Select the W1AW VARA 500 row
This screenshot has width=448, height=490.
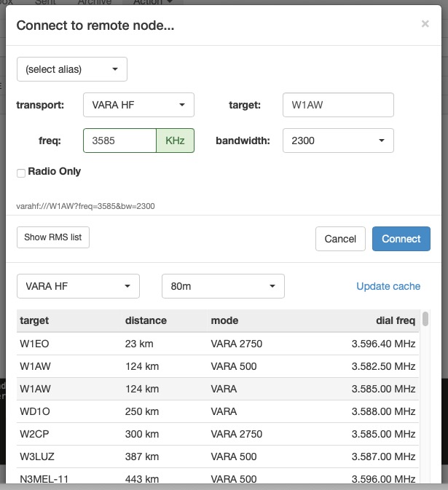pos(219,366)
